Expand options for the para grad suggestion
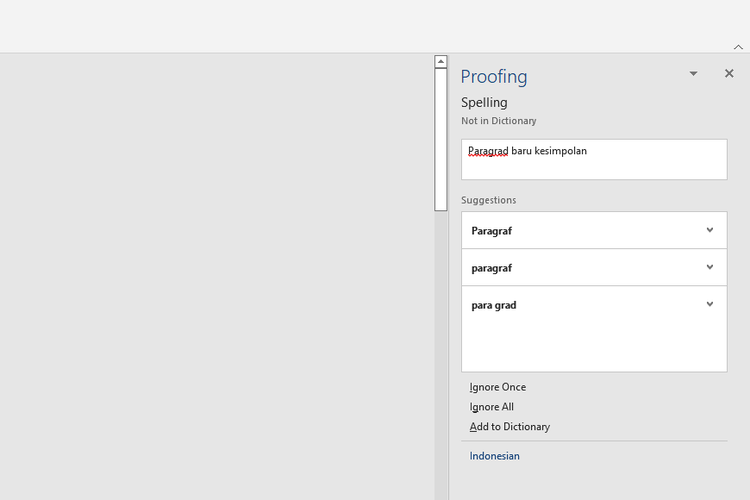Image resolution: width=750 pixels, height=500 pixels. (x=710, y=304)
